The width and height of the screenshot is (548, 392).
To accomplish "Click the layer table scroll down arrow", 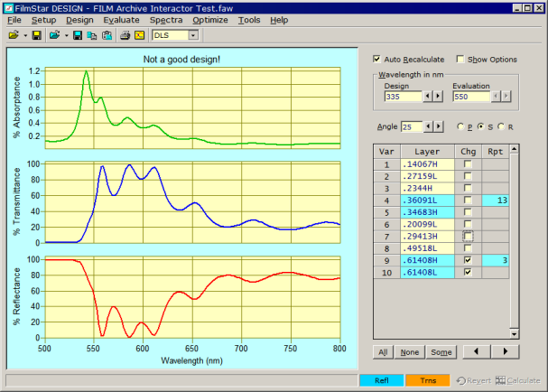I will [514, 334].
